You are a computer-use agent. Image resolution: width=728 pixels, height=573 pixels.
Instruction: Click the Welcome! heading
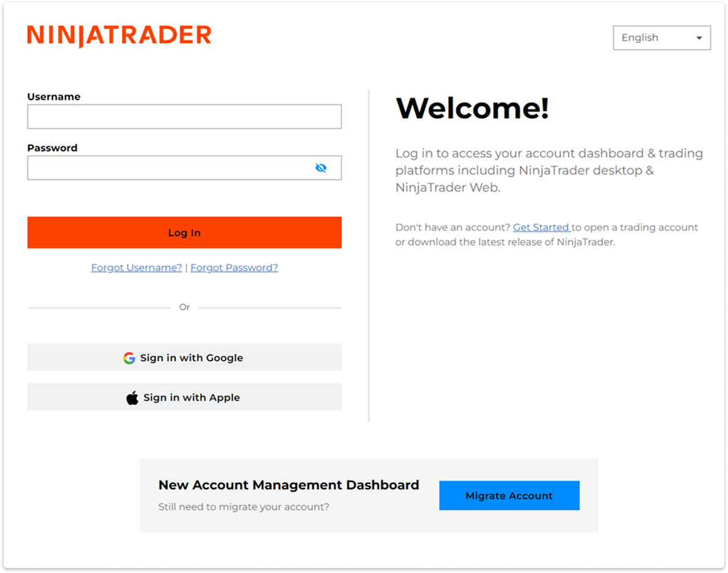coord(472,108)
